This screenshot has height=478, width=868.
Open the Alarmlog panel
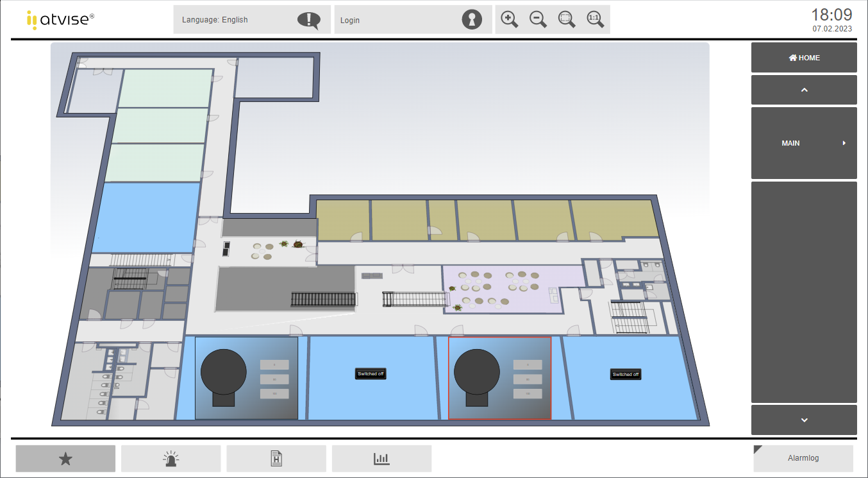pyautogui.click(x=803, y=458)
